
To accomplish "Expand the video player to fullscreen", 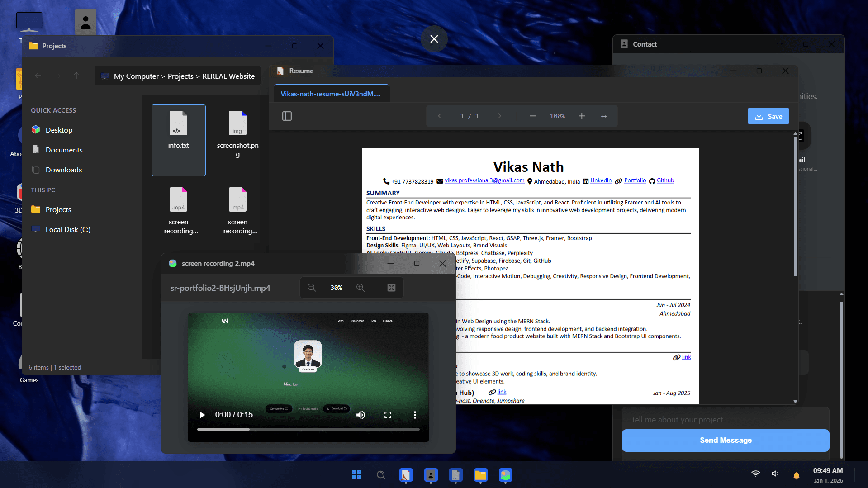I will coord(388,415).
